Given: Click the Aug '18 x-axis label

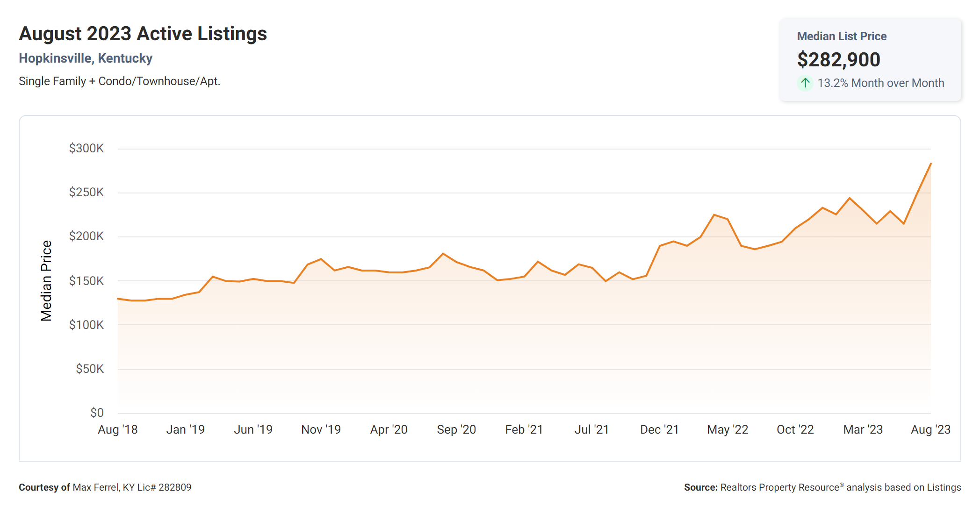Looking at the screenshot, I should (x=118, y=430).
